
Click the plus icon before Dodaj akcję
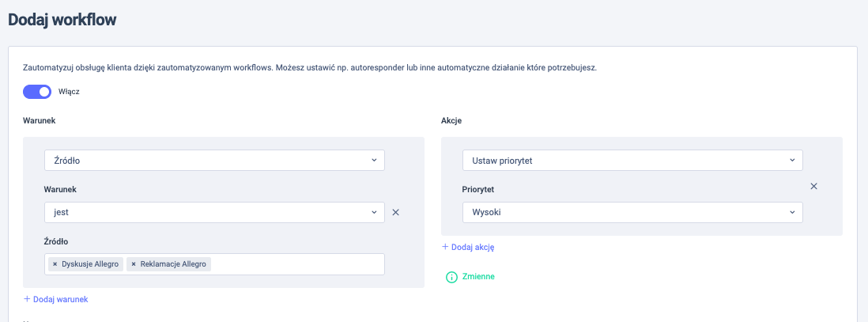click(x=444, y=247)
